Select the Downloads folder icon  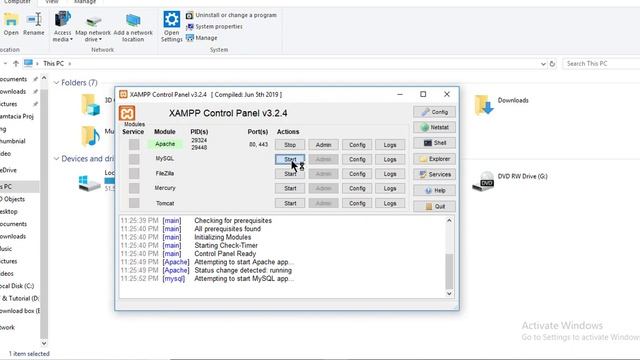click(484, 105)
